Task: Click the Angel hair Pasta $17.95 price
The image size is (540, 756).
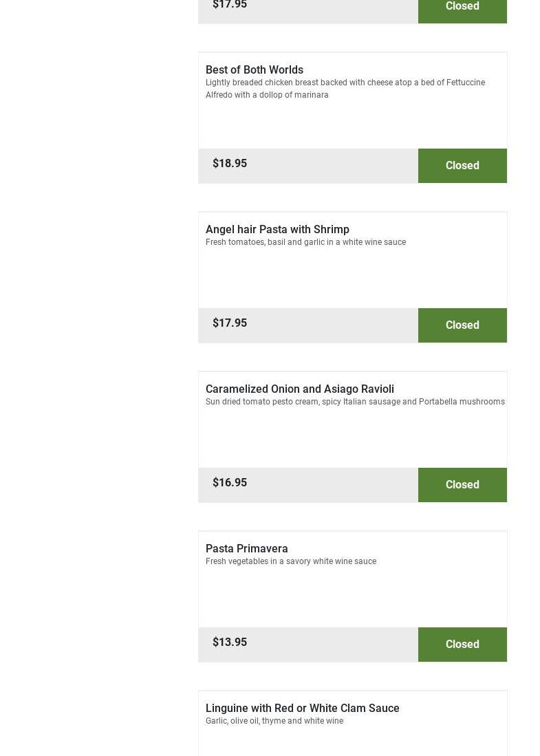Action: point(230,323)
